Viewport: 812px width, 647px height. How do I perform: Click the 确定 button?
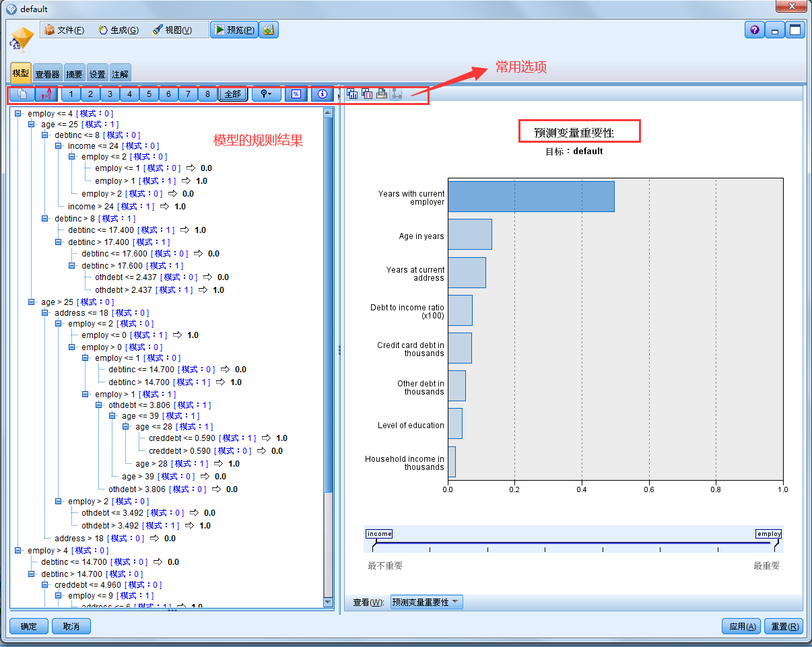pos(28,626)
